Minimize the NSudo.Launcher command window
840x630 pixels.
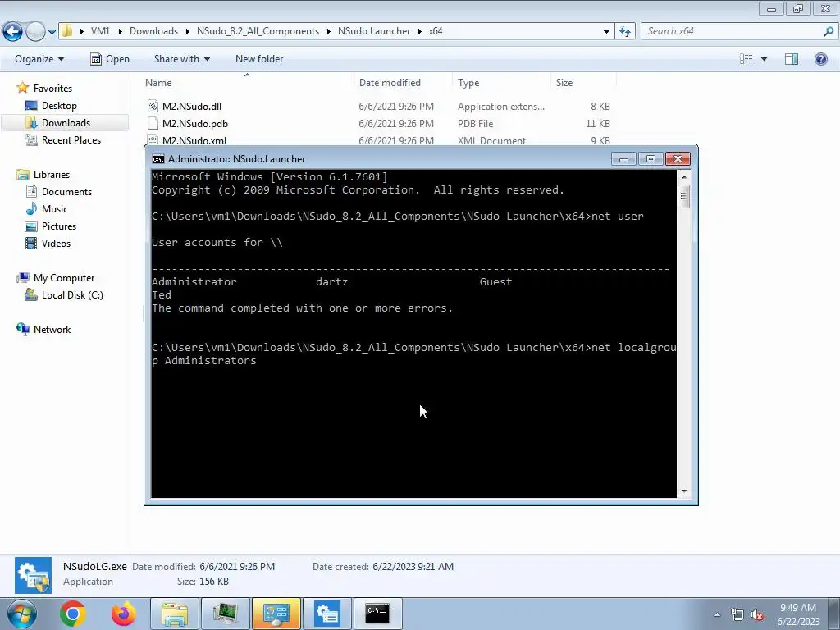623,159
